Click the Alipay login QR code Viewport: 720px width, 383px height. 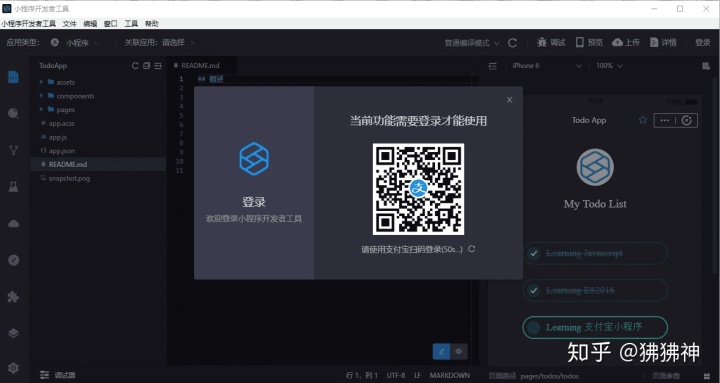coord(418,189)
